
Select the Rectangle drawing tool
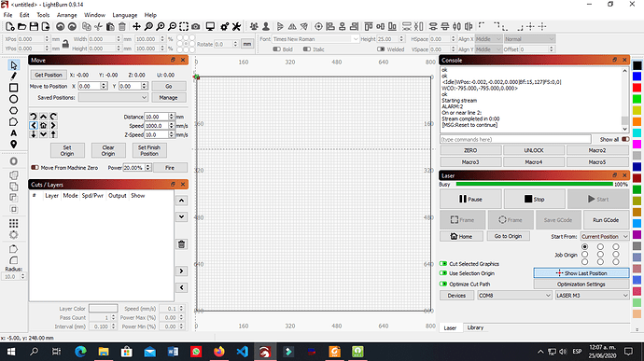14,88
